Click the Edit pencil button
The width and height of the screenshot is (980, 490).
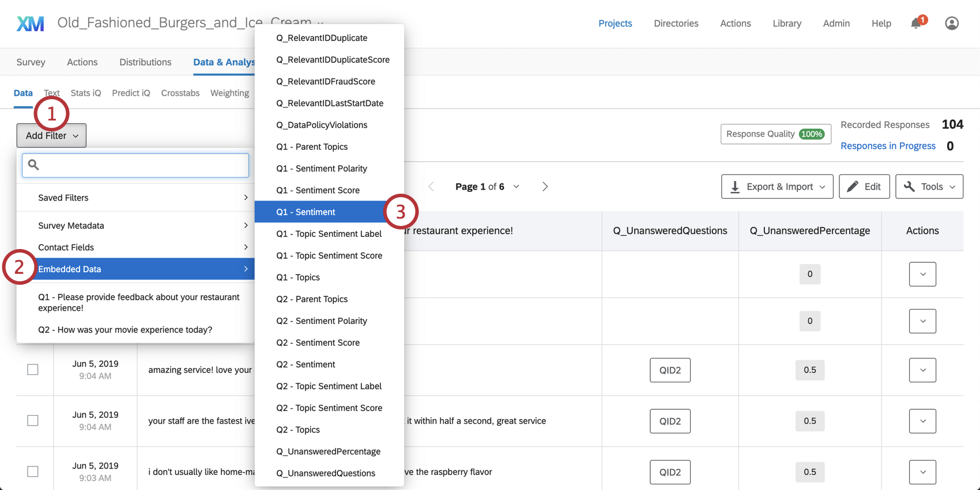coord(864,187)
